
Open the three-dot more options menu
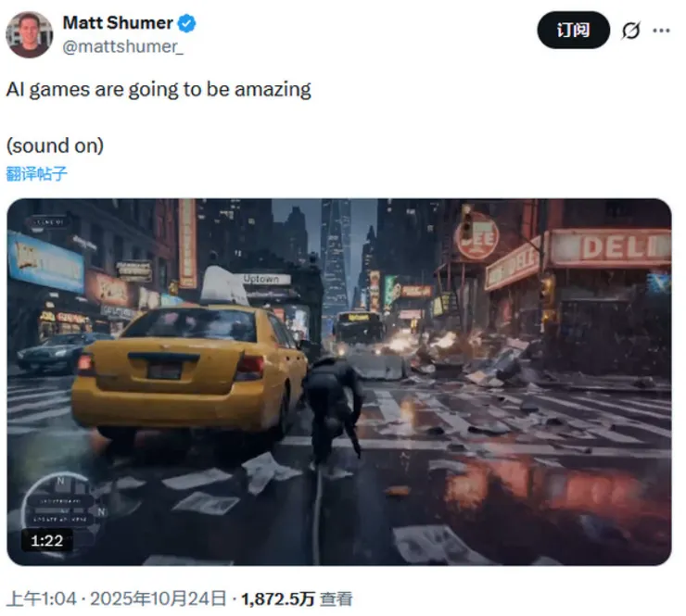661,31
